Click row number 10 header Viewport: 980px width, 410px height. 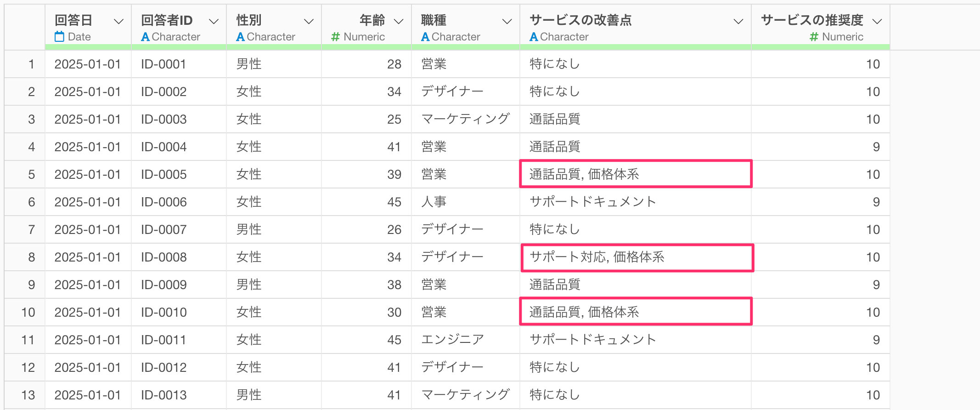pos(28,313)
